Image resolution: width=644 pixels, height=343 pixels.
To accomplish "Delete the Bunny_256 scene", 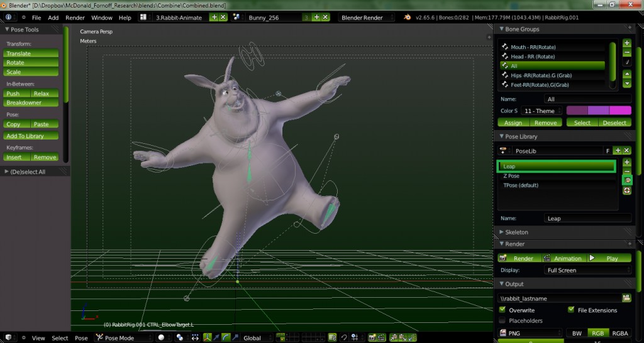I will coord(325,17).
